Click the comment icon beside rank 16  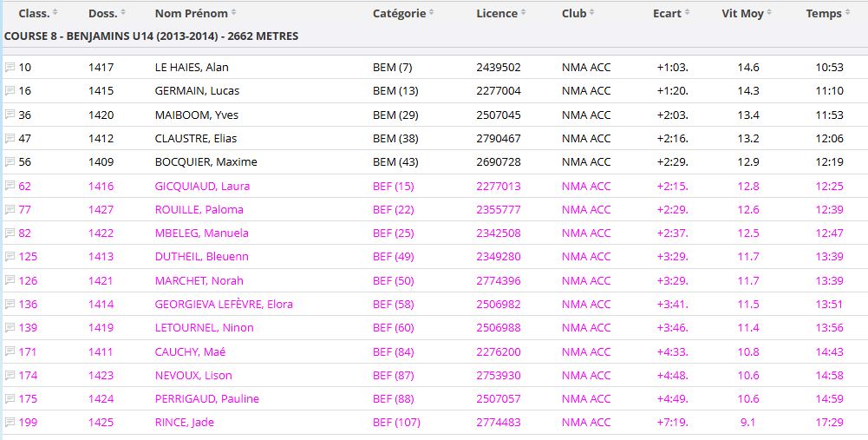point(10,91)
